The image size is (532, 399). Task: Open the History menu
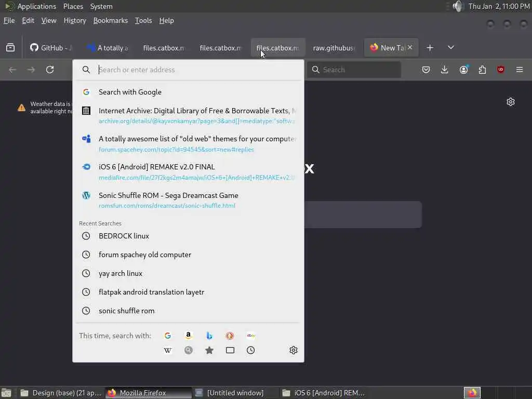[75, 21]
